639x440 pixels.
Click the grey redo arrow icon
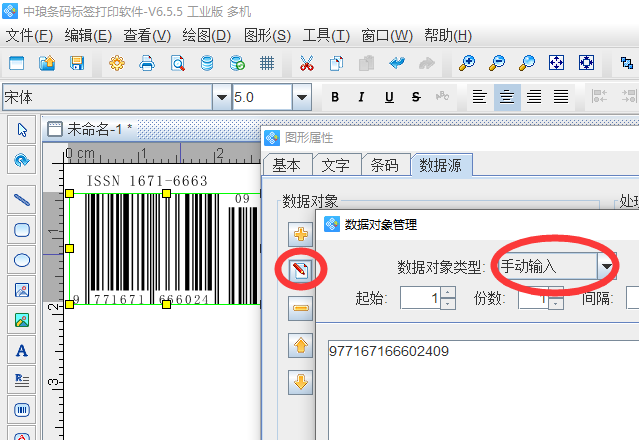pyautogui.click(x=427, y=63)
